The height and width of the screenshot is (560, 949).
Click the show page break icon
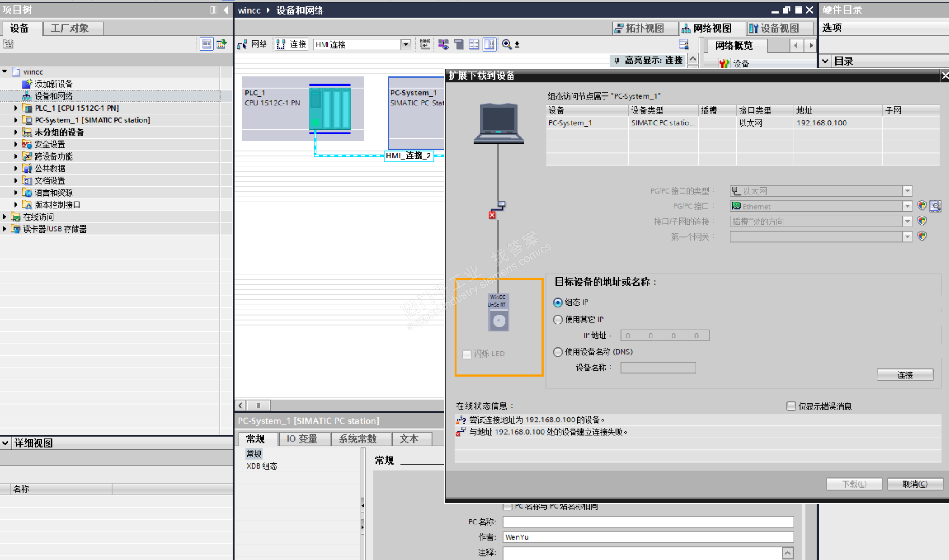(x=474, y=44)
